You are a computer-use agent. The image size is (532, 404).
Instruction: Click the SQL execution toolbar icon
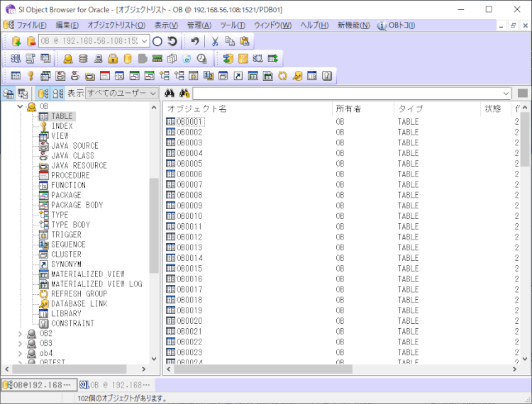16,59
